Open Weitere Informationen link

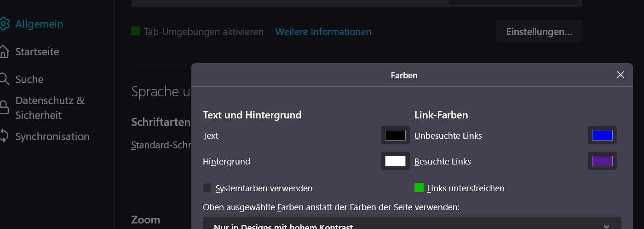[323, 32]
